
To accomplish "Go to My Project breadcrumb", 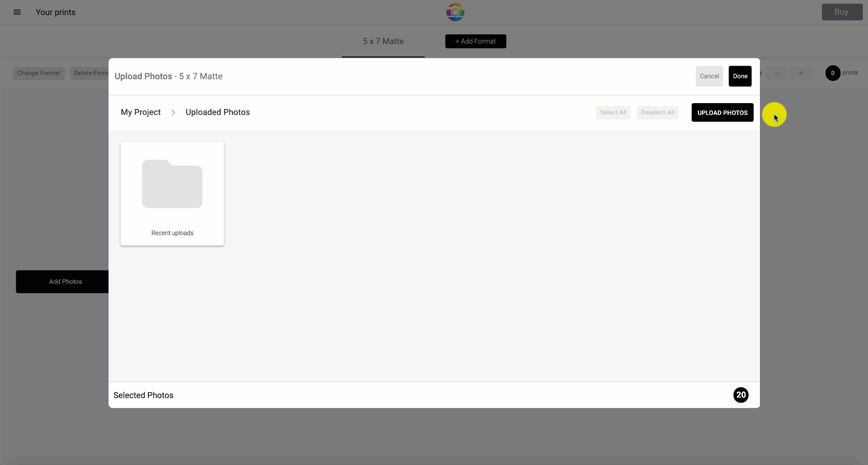I will pyautogui.click(x=141, y=112).
